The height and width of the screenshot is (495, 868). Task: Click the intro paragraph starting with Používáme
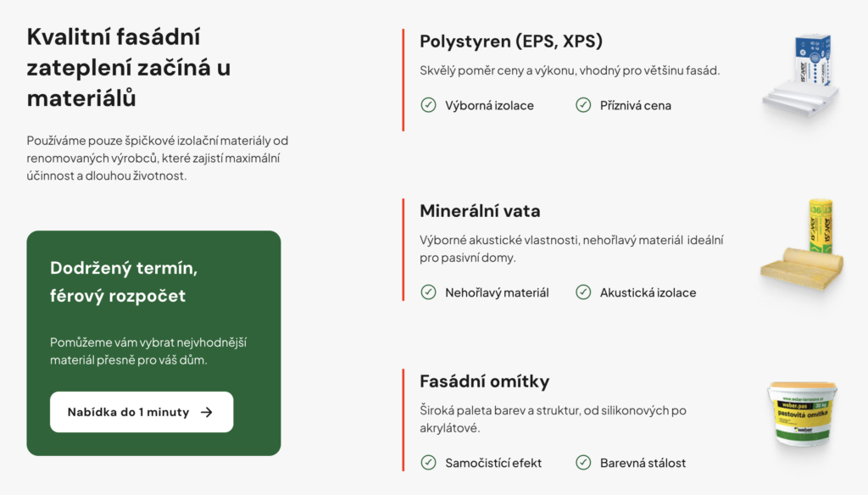(158, 158)
